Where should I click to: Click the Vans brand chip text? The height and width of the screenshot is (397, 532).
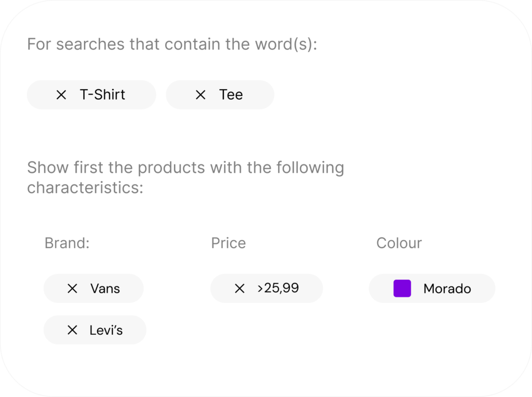[105, 289]
